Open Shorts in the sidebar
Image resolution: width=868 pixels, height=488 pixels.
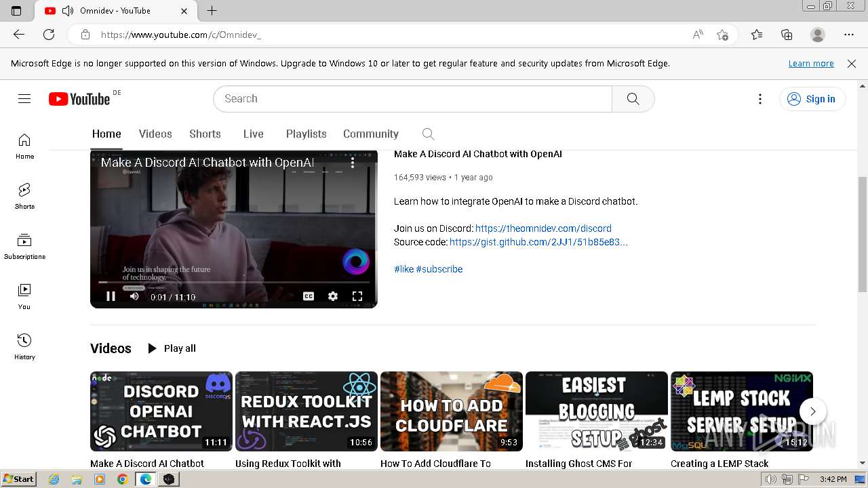(x=24, y=196)
